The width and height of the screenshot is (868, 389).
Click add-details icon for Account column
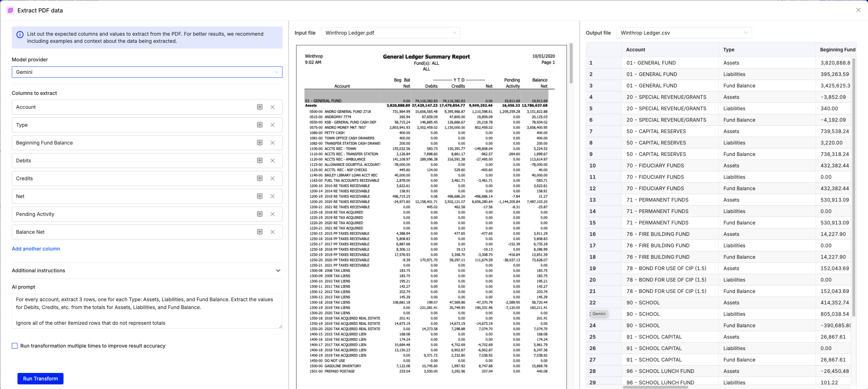[260, 107]
